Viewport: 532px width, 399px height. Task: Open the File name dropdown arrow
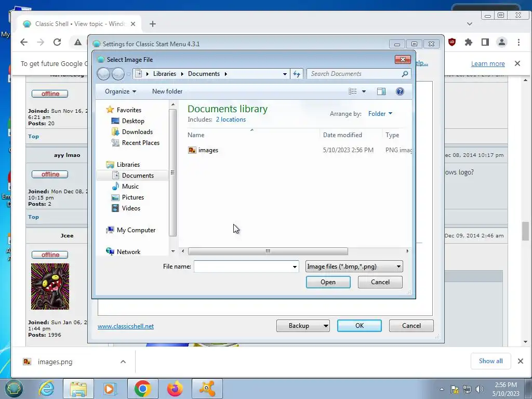coord(295,267)
